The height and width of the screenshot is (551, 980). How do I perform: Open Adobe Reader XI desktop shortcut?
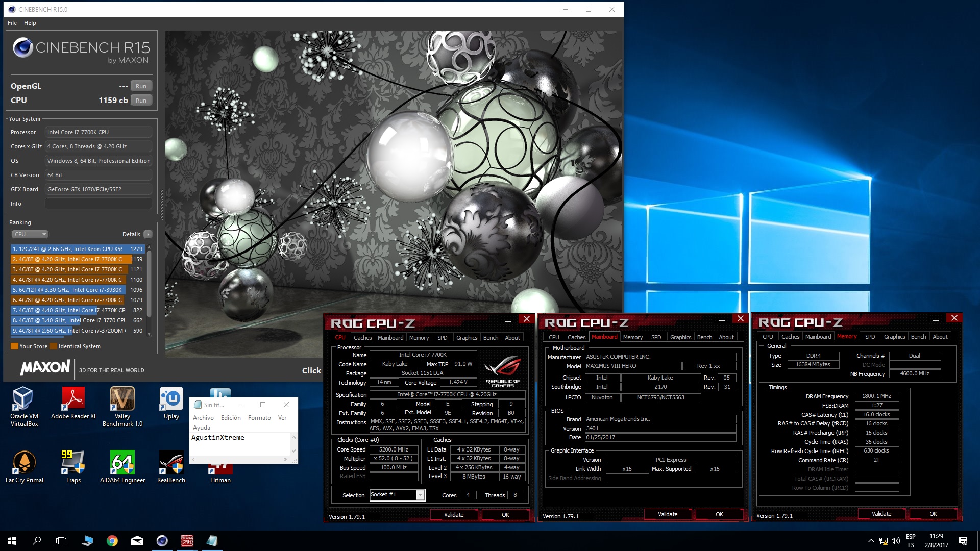click(73, 403)
